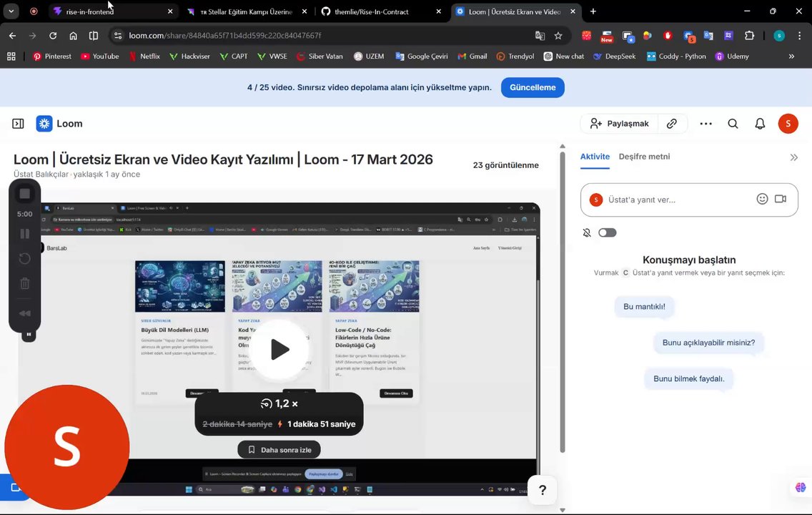Click the emoji reaction icon

(x=762, y=200)
